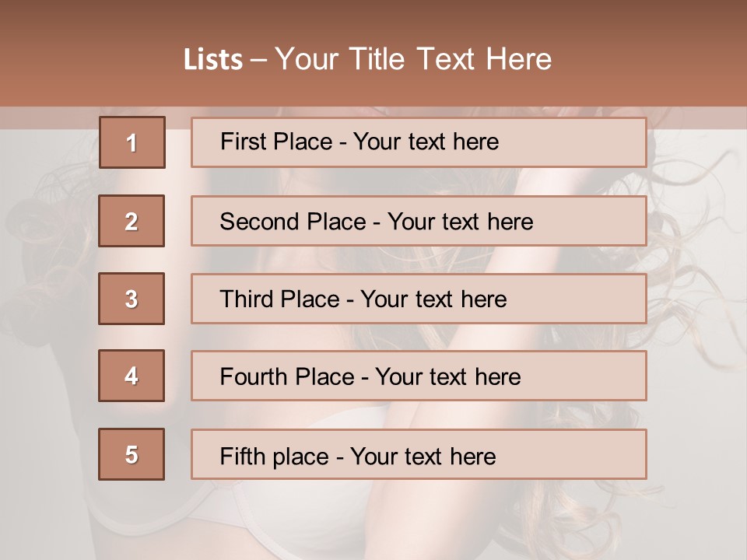The width and height of the screenshot is (747, 560).
Task: Click 'Your text here' in Third Place row
Action: 433,299
